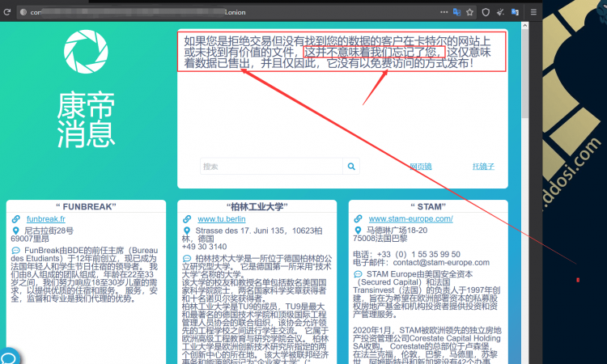Focus the 搜索 search input field
The width and height of the screenshot is (607, 364).
pyautogui.click(x=271, y=167)
